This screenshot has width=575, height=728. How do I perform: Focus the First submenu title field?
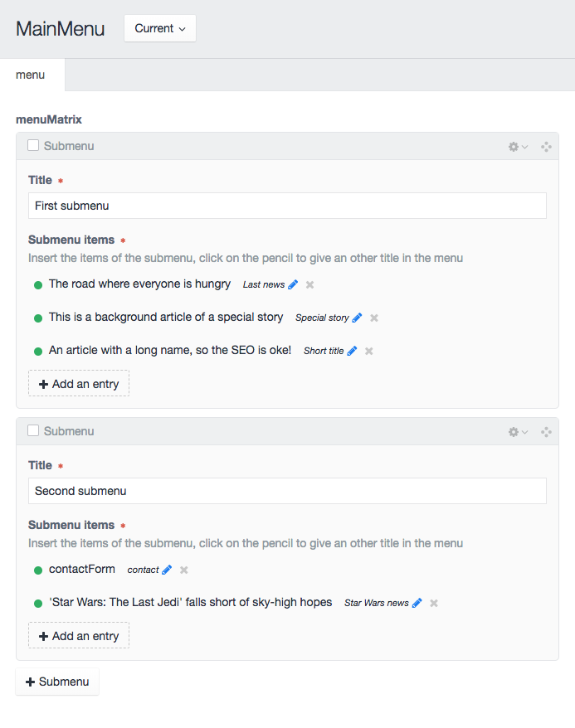(x=287, y=206)
